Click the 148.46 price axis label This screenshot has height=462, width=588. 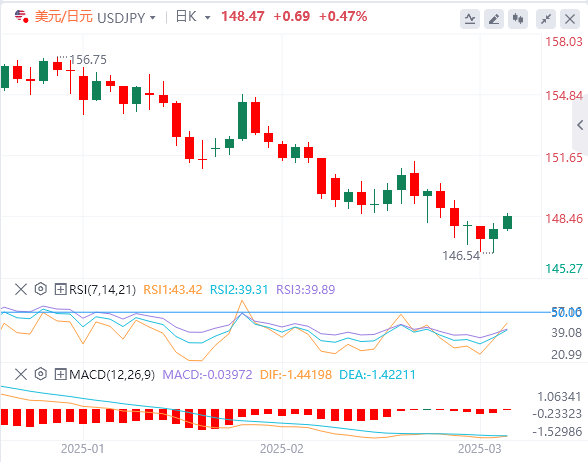click(x=564, y=219)
